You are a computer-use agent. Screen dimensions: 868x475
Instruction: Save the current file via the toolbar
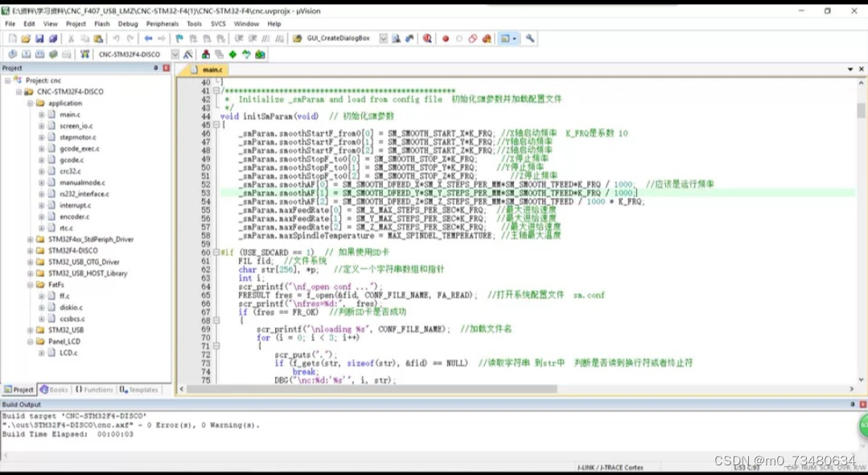39,39
